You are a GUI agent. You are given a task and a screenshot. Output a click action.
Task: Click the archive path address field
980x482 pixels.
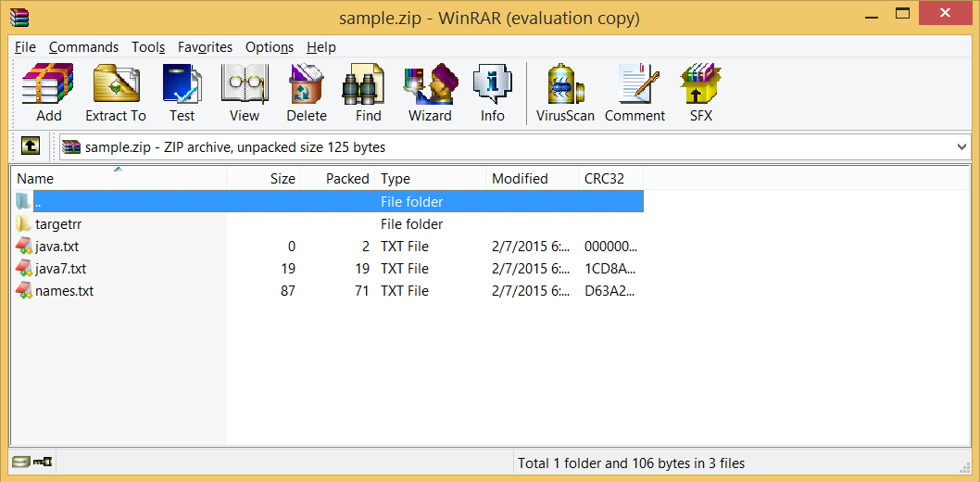tap(516, 146)
